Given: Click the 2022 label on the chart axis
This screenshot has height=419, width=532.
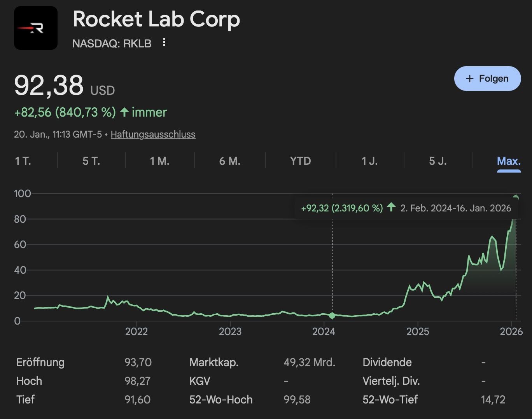Looking at the screenshot, I should 136,332.
